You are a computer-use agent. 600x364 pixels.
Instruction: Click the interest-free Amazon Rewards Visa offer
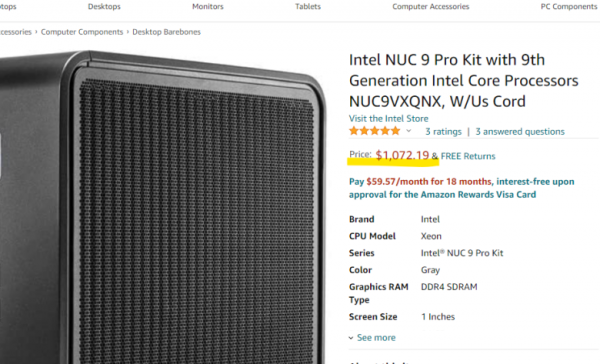(461, 188)
